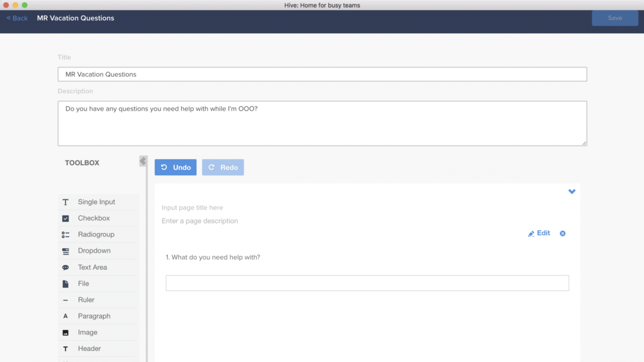Click the Title input field
The width and height of the screenshot is (644, 362).
pyautogui.click(x=322, y=74)
